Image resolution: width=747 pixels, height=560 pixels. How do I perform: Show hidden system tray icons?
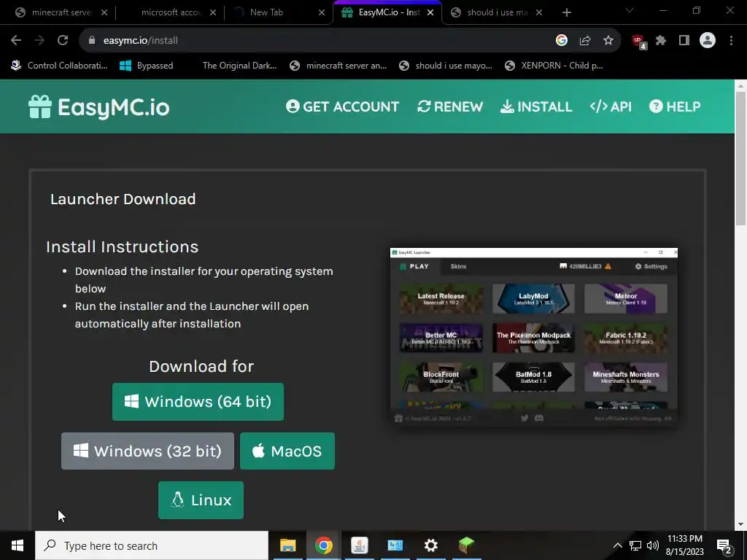tap(617, 545)
